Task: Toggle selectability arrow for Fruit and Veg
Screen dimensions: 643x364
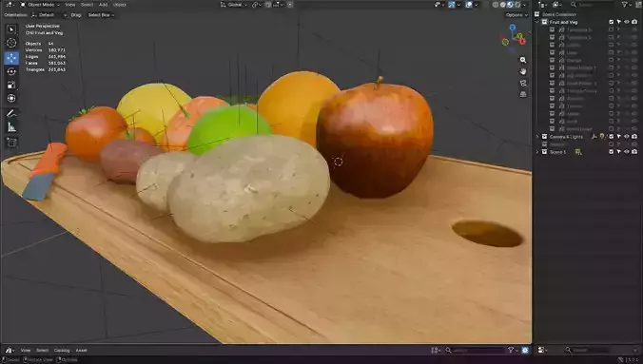Action: pos(619,22)
